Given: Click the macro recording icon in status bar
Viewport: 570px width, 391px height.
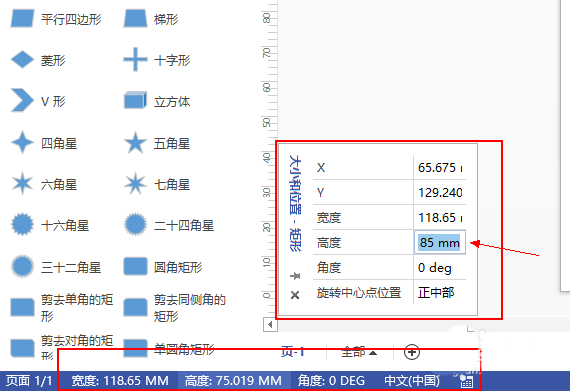Looking at the screenshot, I should tap(466, 381).
